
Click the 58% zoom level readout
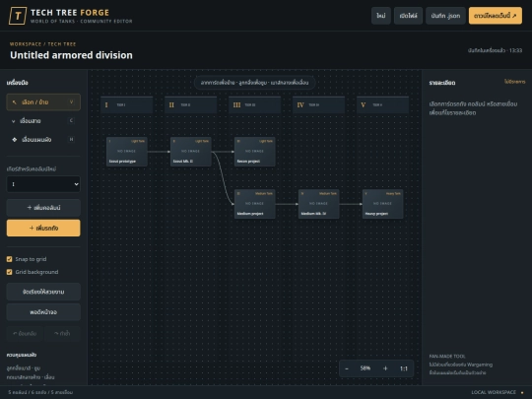[x=366, y=368]
